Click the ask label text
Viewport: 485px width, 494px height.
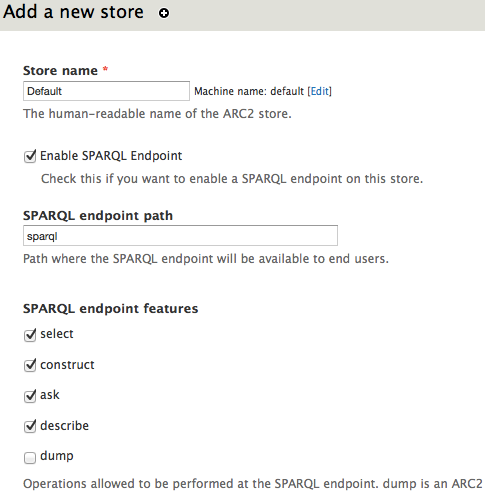[50, 395]
